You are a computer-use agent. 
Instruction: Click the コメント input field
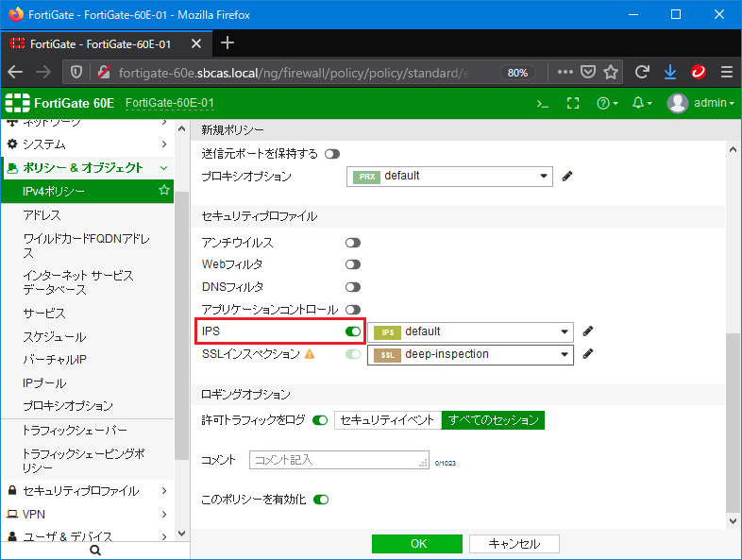[x=339, y=460]
